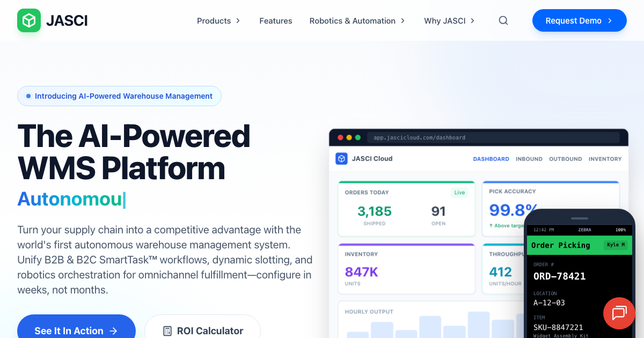The image size is (644, 338).
Task: Select the Features menu item
Action: pos(275,20)
